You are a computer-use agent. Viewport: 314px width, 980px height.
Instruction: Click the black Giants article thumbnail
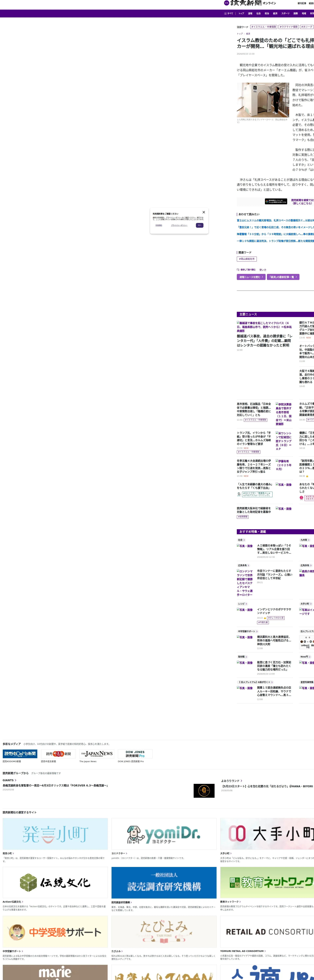click(x=204, y=791)
